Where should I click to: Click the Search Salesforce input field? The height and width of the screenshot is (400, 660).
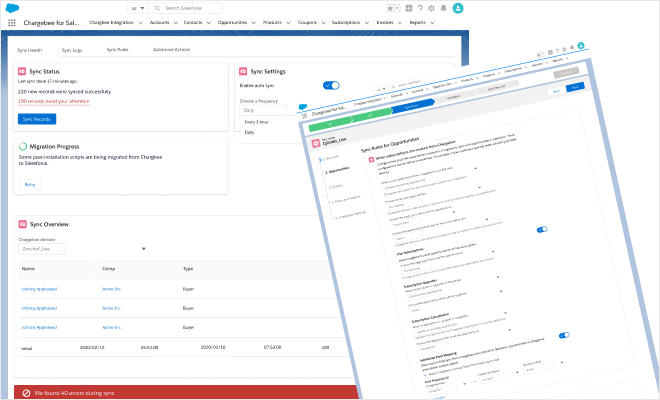click(x=185, y=8)
